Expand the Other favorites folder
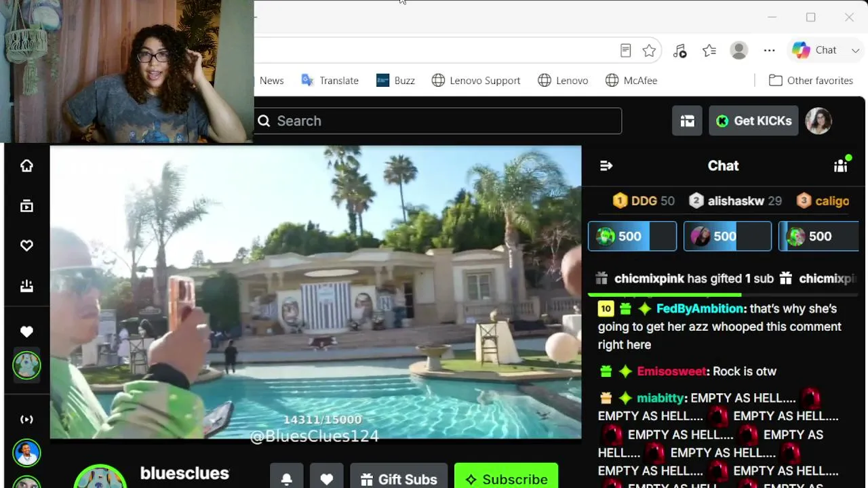The width and height of the screenshot is (868, 488). (811, 81)
